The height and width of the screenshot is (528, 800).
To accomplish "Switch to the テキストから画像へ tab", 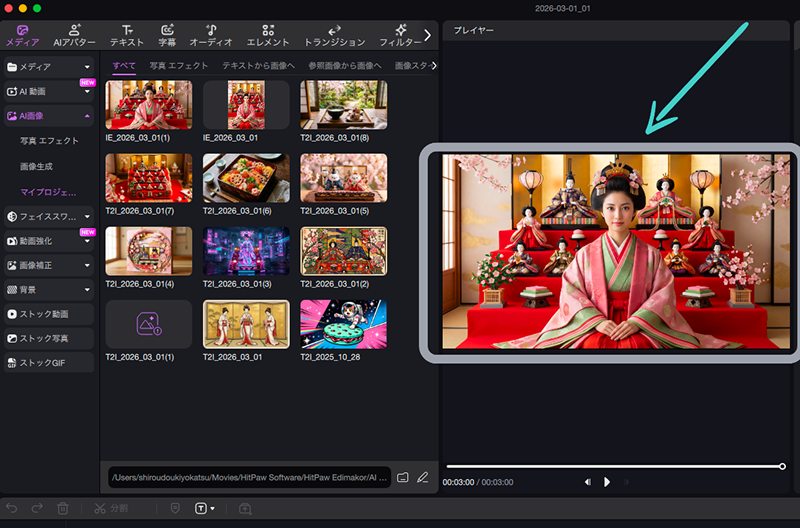I will coord(258,66).
